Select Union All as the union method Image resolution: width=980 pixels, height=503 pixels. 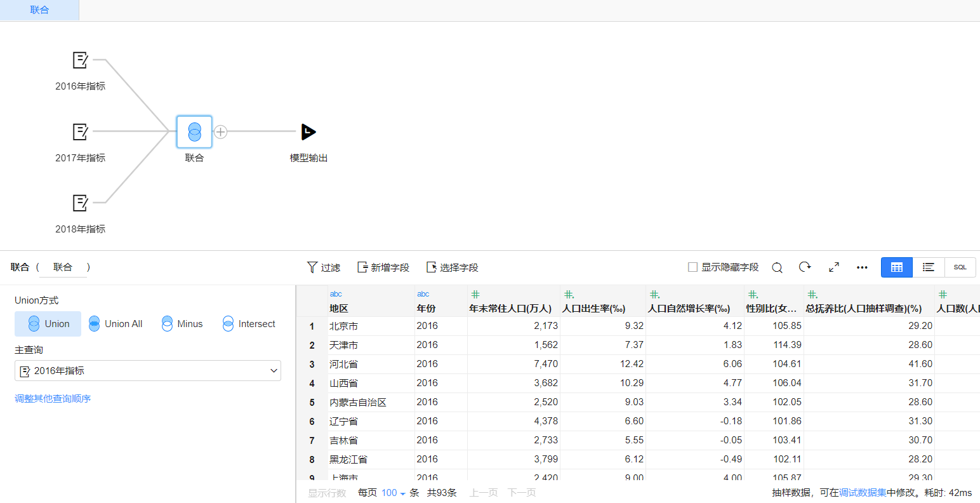point(116,323)
